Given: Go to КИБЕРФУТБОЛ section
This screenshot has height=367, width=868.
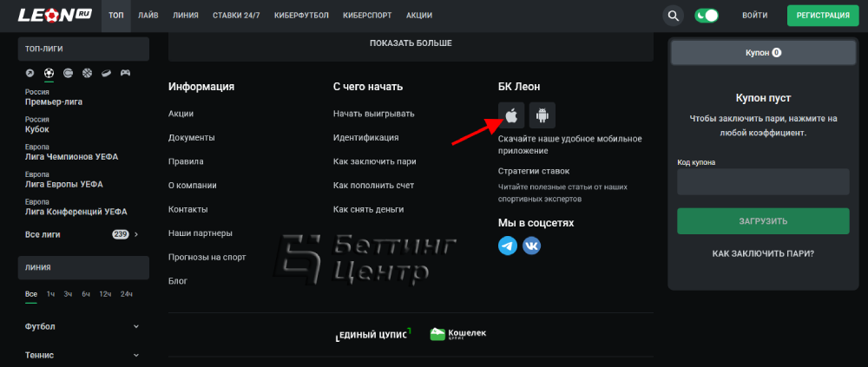Looking at the screenshot, I should click(301, 16).
